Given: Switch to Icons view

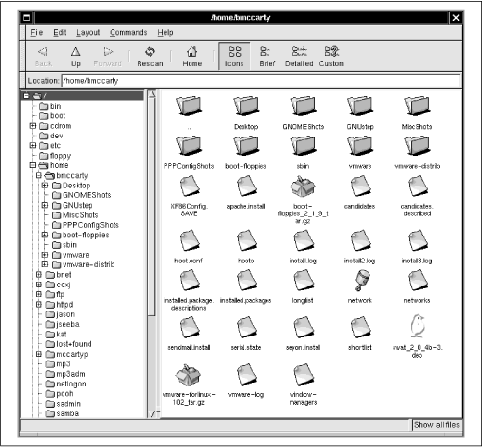Looking at the screenshot, I should (235, 57).
